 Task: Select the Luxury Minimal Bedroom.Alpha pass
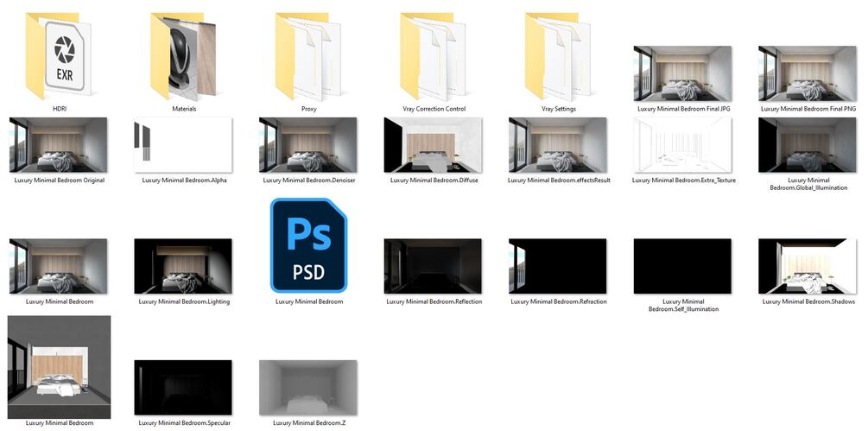183,144
